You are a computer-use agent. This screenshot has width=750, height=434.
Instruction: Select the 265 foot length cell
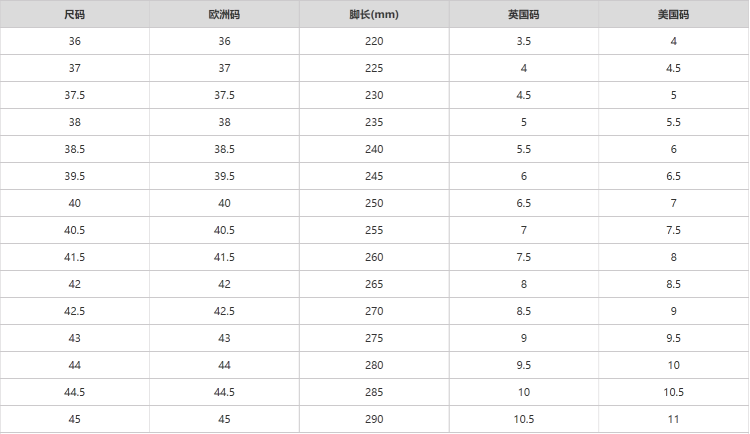click(x=374, y=284)
